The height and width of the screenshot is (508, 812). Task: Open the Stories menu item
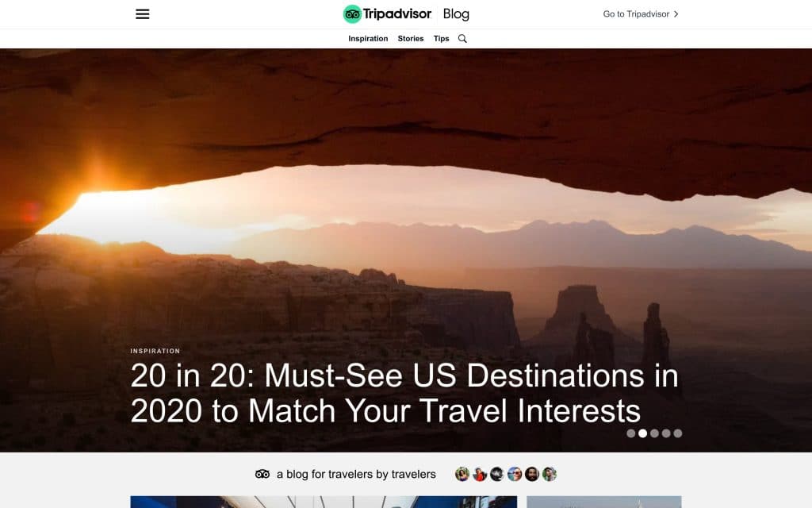tap(411, 38)
